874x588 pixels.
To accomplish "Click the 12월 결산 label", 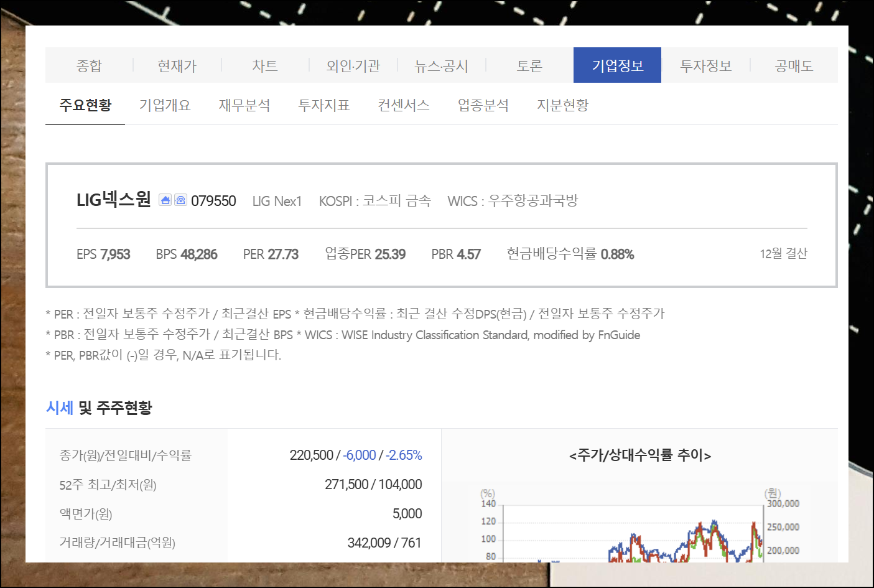I will [783, 253].
